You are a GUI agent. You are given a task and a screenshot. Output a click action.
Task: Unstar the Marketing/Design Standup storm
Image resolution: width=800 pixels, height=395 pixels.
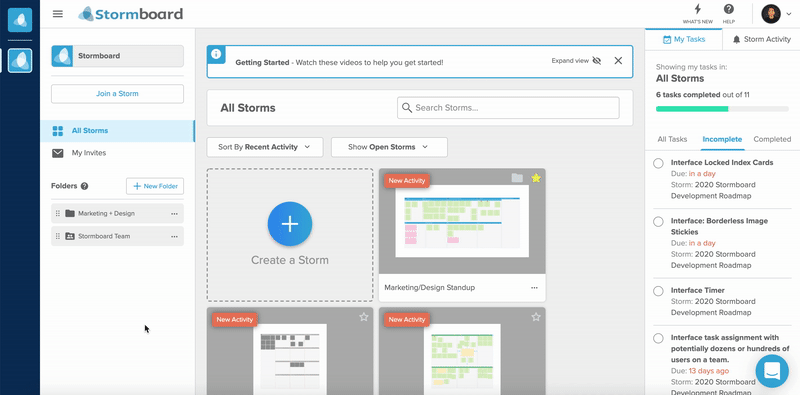click(536, 178)
